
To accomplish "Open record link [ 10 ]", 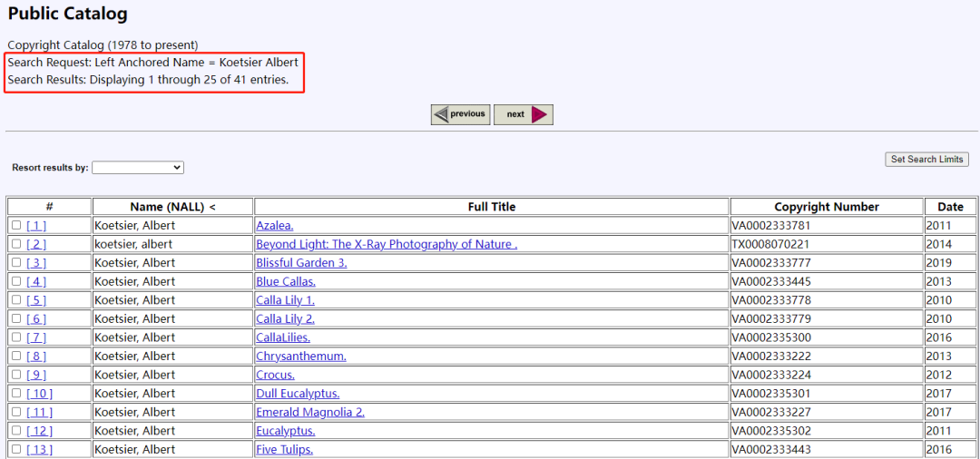I will click(39, 394).
